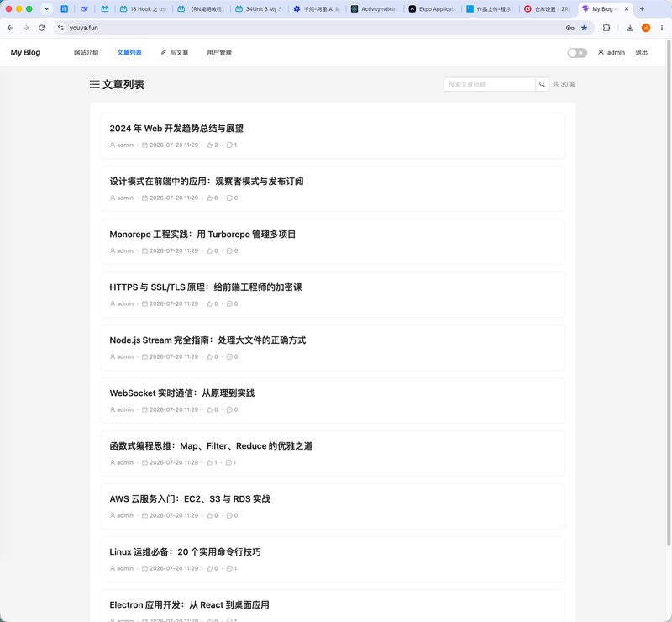
Task: Bookmark page with star icon
Action: (x=584, y=28)
